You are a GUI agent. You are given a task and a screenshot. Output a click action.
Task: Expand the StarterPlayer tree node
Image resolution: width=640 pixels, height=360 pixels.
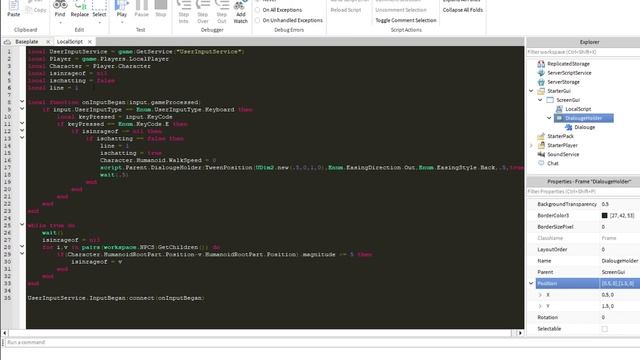tap(531, 145)
